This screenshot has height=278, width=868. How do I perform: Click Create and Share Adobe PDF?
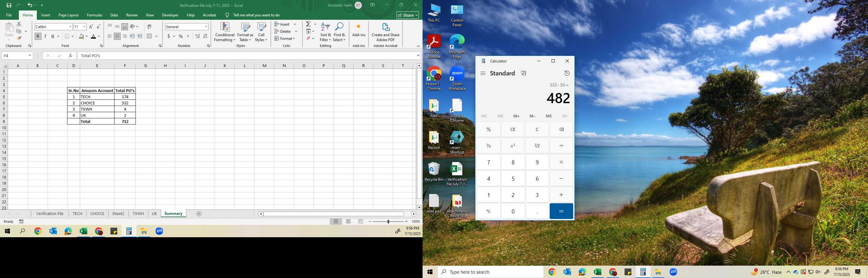click(385, 32)
